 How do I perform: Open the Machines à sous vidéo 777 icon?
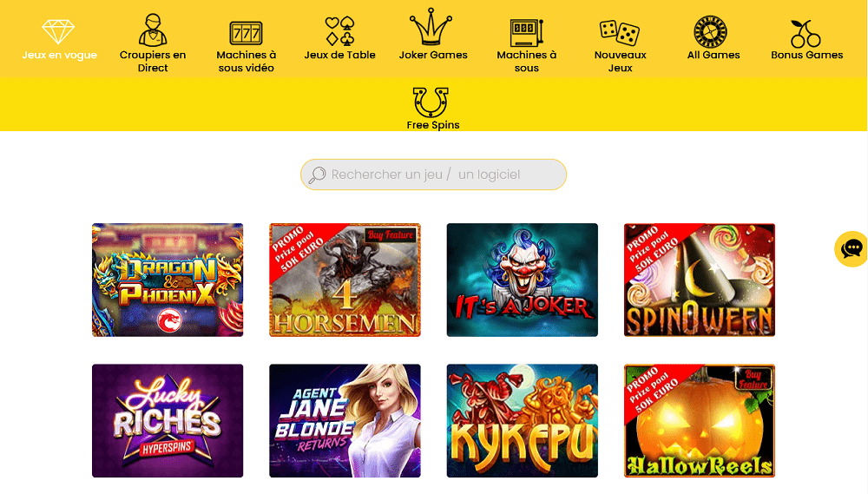click(x=246, y=33)
